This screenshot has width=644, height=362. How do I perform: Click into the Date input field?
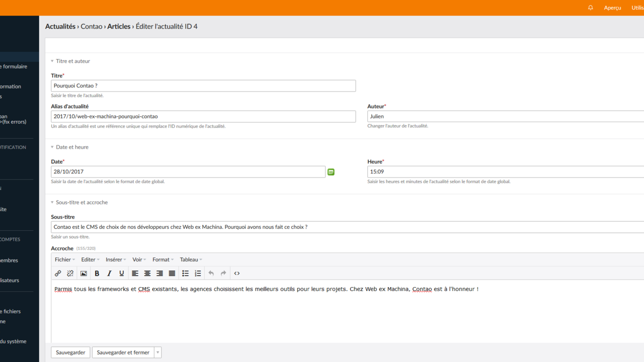tap(188, 171)
